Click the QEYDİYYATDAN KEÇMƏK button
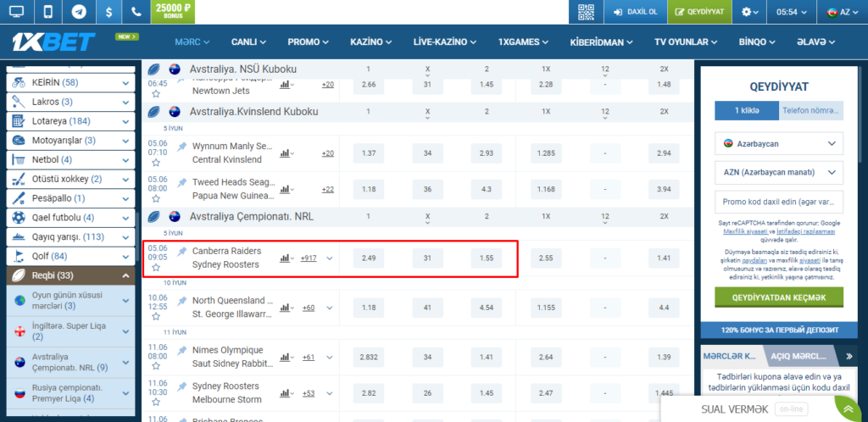 pos(779,297)
